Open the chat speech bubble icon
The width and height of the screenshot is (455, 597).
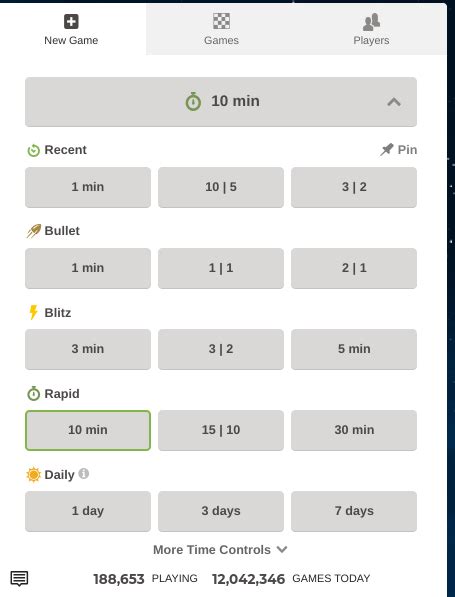pyautogui.click(x=19, y=578)
